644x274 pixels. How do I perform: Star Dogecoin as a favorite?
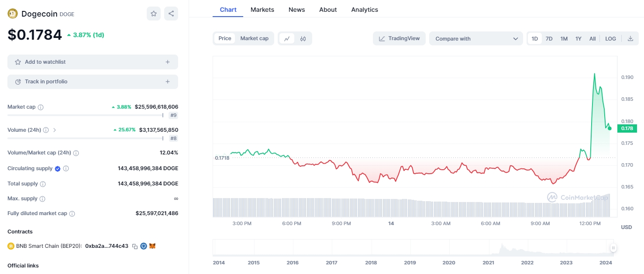[154, 14]
